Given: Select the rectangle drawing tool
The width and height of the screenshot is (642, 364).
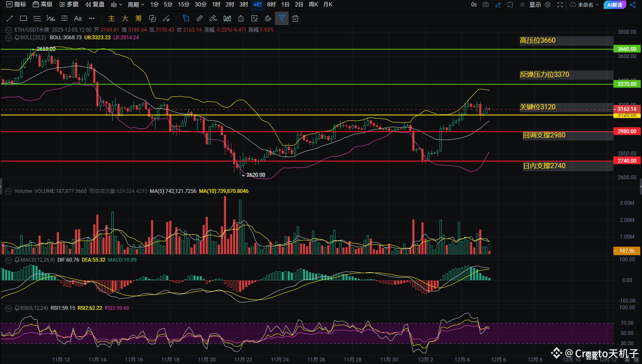Looking at the screenshot, I should coord(23,18).
